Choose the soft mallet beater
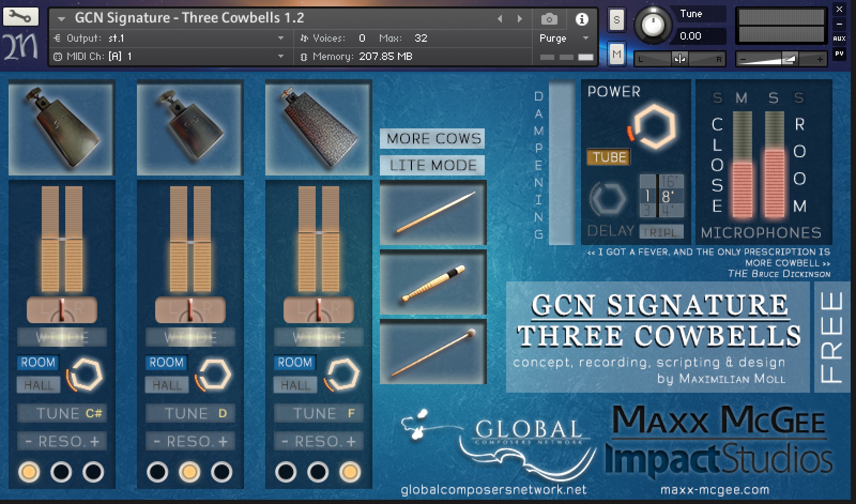Screen dimensions: 856x504 click(x=433, y=352)
